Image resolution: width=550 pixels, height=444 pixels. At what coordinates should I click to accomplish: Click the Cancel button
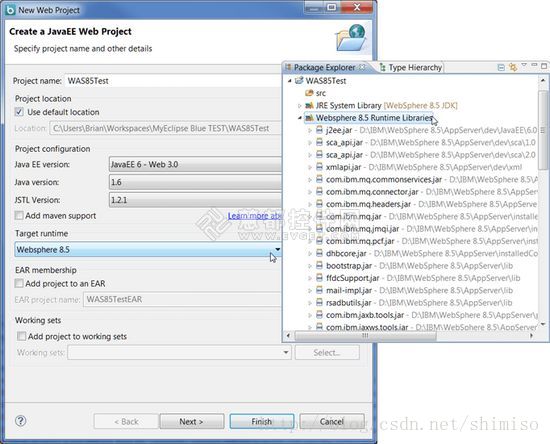(x=332, y=421)
